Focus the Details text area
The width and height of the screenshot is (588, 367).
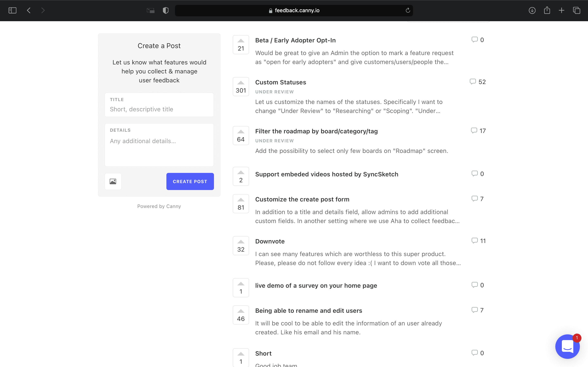pyautogui.click(x=159, y=145)
